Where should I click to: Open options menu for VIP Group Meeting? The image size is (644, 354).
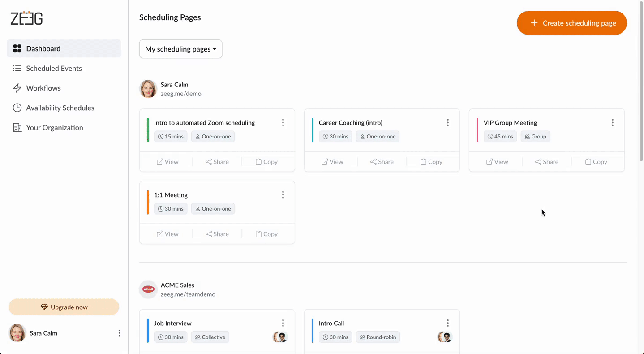612,123
